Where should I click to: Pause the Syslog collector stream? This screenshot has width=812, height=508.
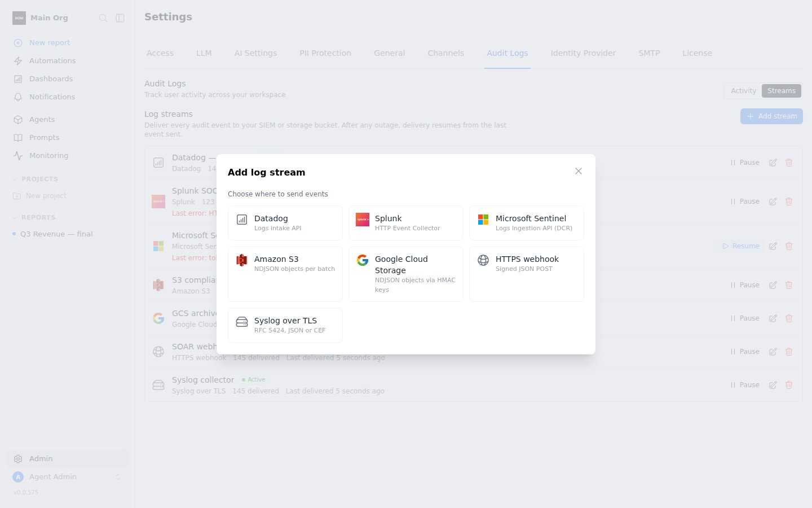click(745, 385)
